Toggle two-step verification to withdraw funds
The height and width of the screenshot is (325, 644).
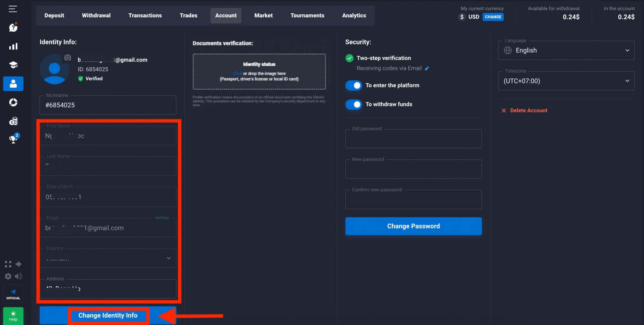(354, 104)
